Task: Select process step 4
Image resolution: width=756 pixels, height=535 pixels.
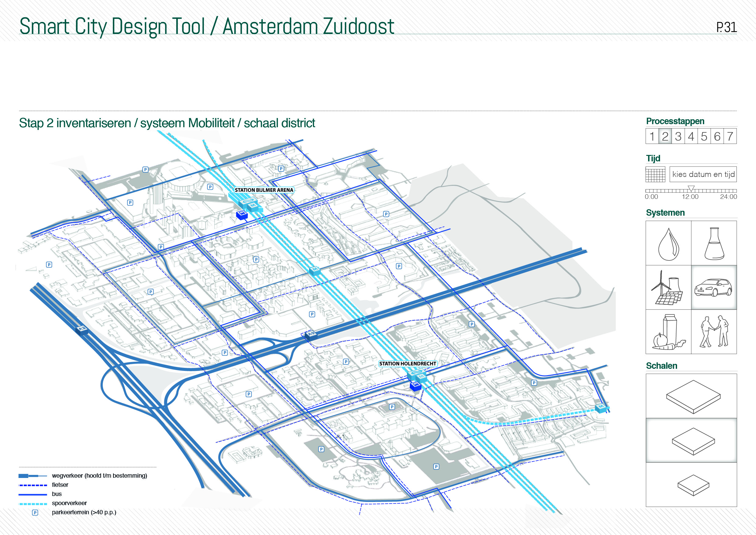Action: tap(691, 136)
